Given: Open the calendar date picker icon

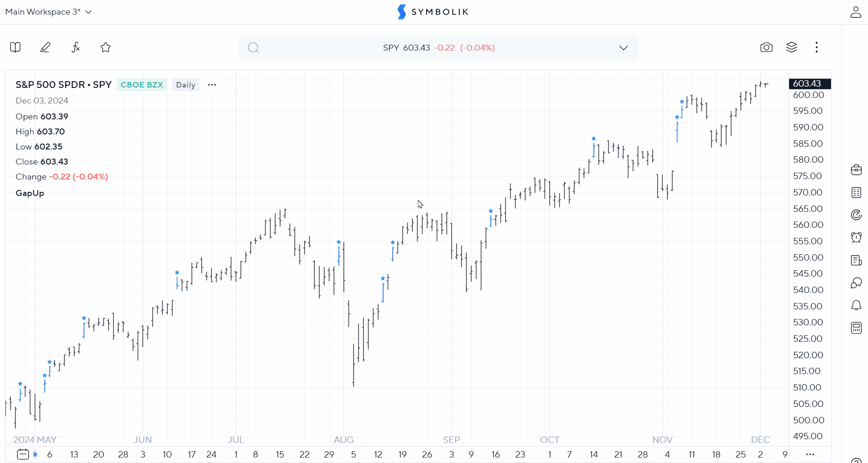Looking at the screenshot, I should coord(23,454).
